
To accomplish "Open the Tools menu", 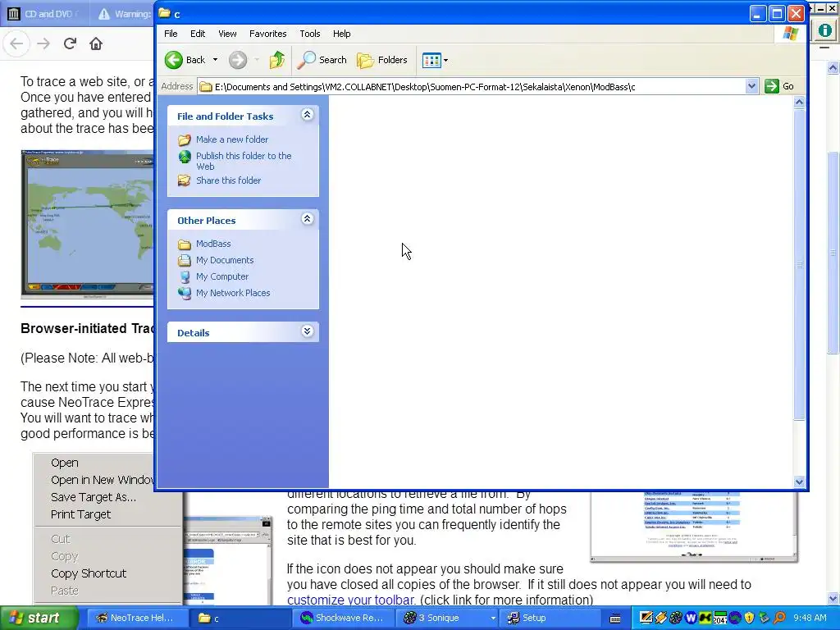I will [x=309, y=34].
